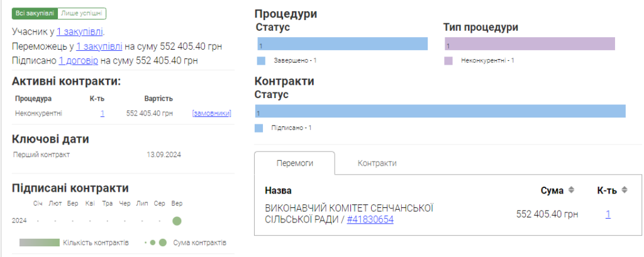This screenshot has width=644, height=257.
Task: Click the Підписано contracts status bar
Action: pyautogui.click(x=440, y=111)
